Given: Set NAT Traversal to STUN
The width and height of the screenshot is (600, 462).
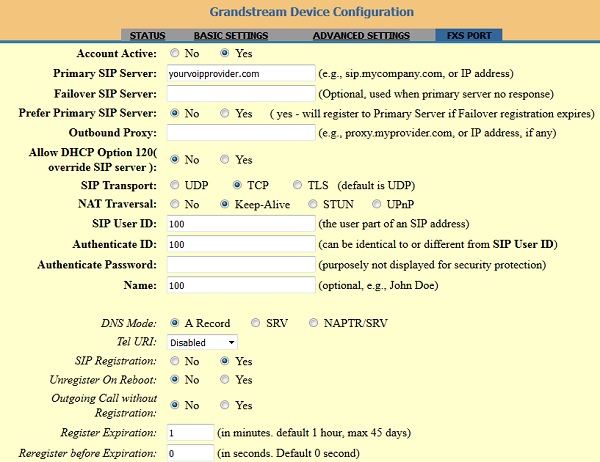Looking at the screenshot, I should click(313, 204).
